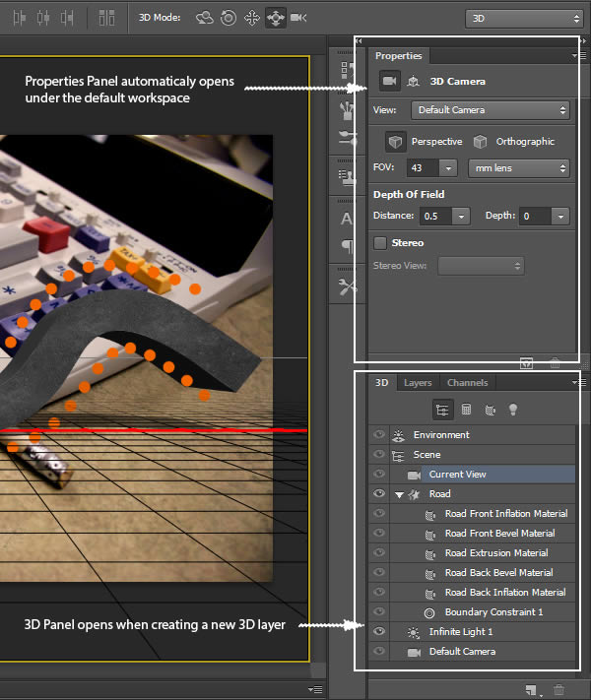The image size is (591, 700).
Task: Select Road Back Inflation Material
Action: click(505, 592)
